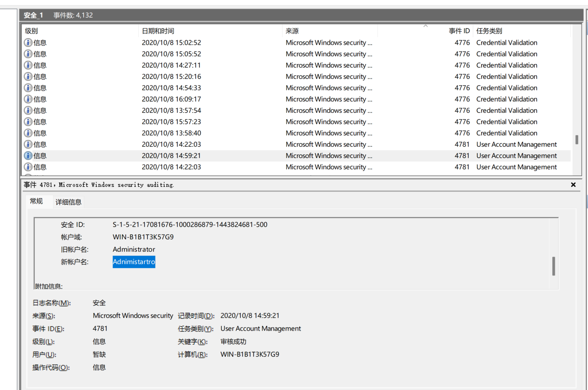The height and width of the screenshot is (390, 588).
Task: Click the sort indicator above 事件 ID column
Action: point(426,27)
